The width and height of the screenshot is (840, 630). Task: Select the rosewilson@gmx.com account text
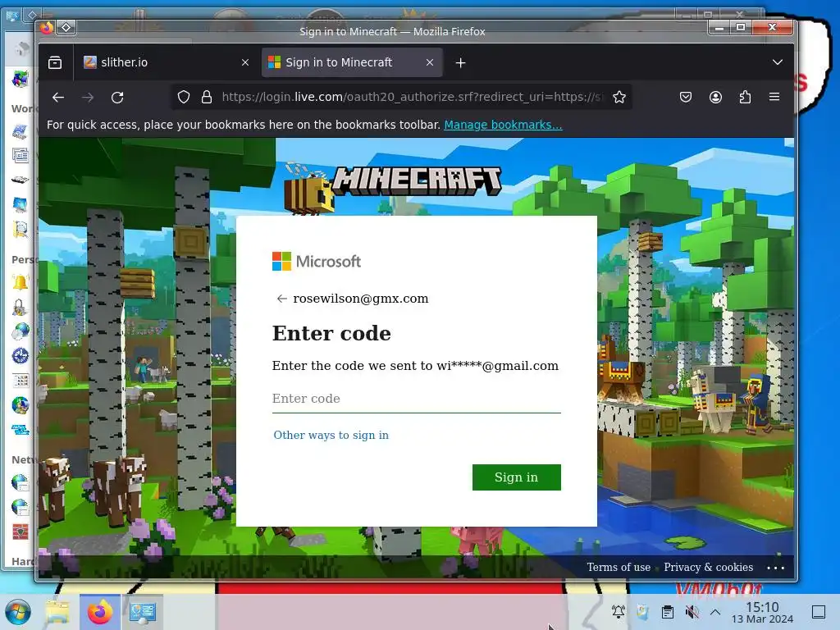tap(361, 299)
